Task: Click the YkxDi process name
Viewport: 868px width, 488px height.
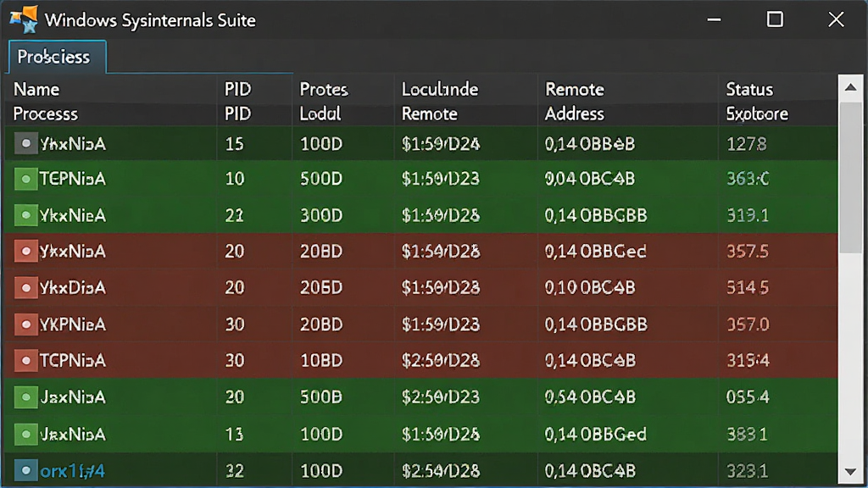Action: (73, 288)
